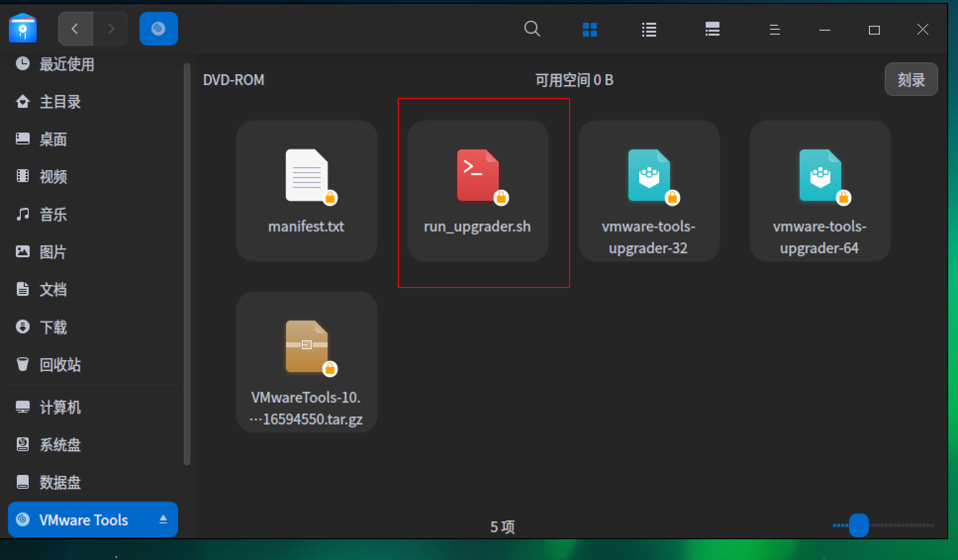Click the icon size zoom slider
Screen dimensions: 958x560
(859, 525)
